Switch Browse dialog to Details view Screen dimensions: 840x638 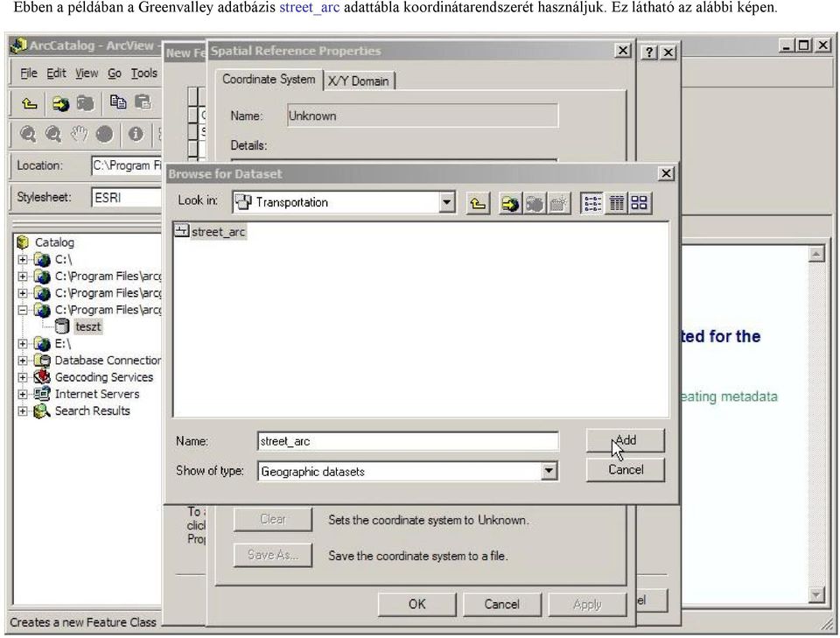(616, 203)
